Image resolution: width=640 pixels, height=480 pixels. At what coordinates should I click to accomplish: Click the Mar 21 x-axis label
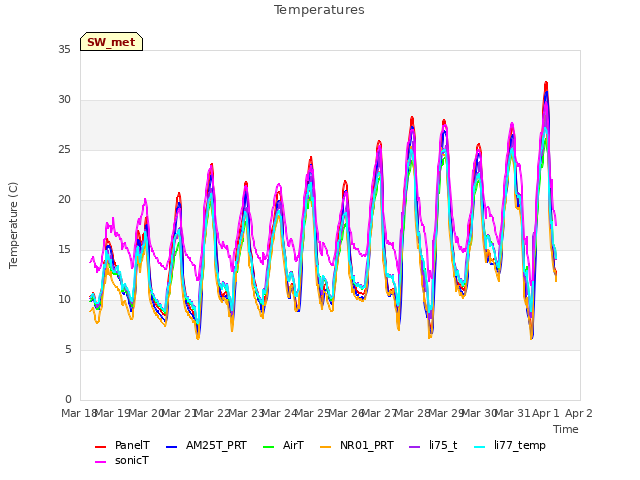179,413
